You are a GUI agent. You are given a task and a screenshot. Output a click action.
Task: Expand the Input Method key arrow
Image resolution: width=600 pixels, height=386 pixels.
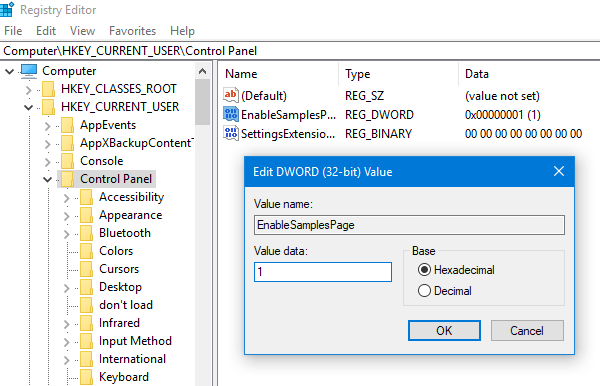point(67,342)
